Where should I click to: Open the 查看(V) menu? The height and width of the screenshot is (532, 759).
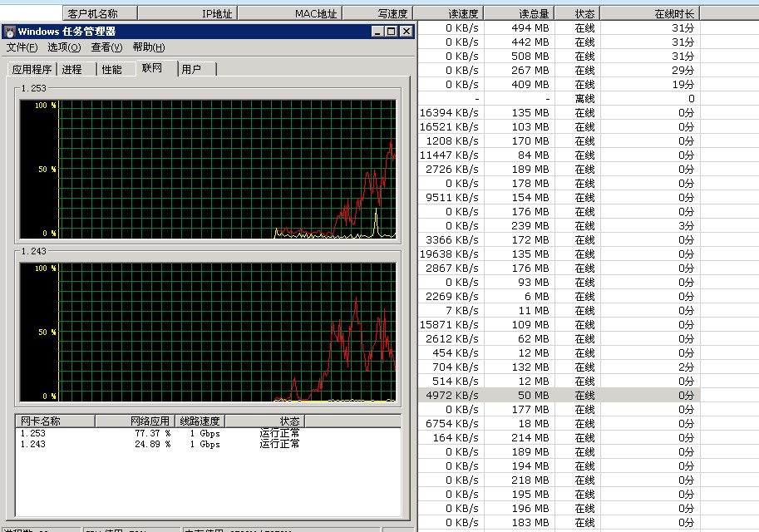coord(106,47)
